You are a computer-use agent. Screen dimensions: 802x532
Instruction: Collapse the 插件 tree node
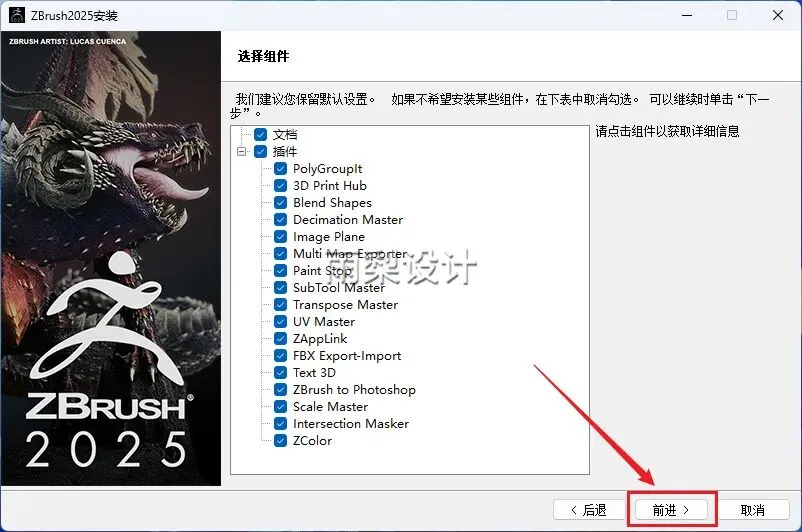pyautogui.click(x=241, y=151)
